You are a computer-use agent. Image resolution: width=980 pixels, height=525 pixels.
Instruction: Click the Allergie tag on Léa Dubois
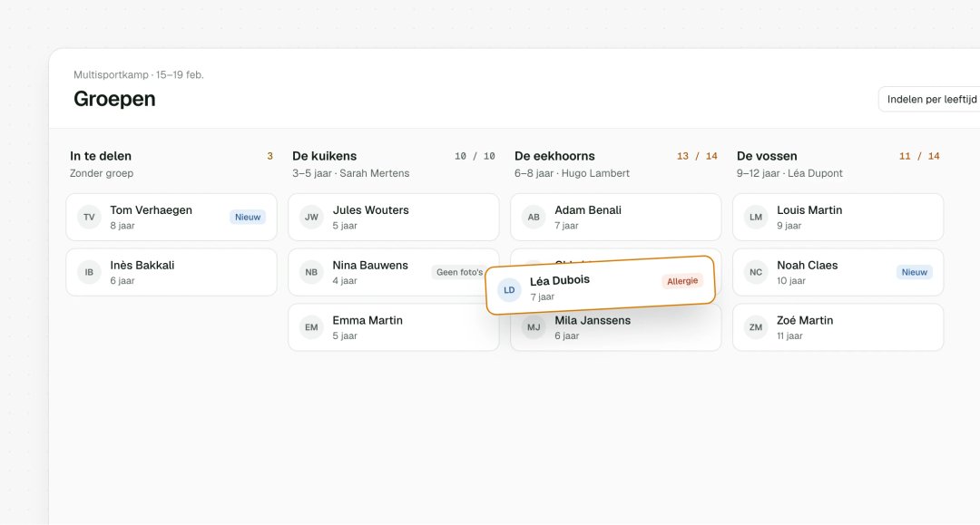tap(681, 281)
